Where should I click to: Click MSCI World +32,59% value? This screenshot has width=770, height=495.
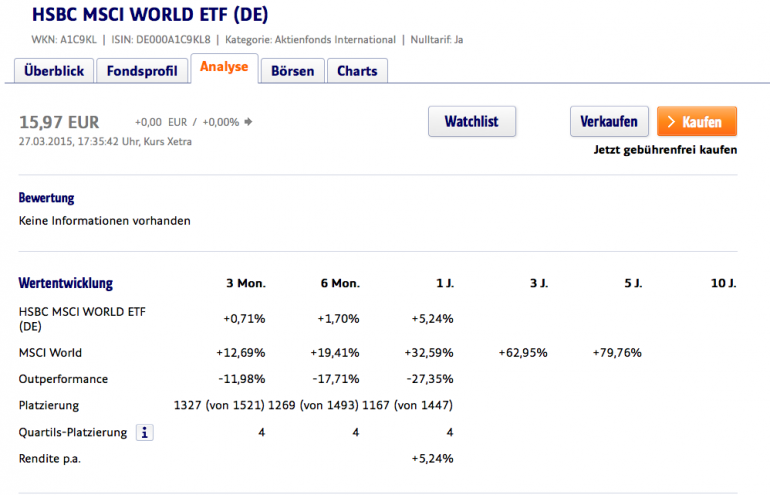coord(429,353)
